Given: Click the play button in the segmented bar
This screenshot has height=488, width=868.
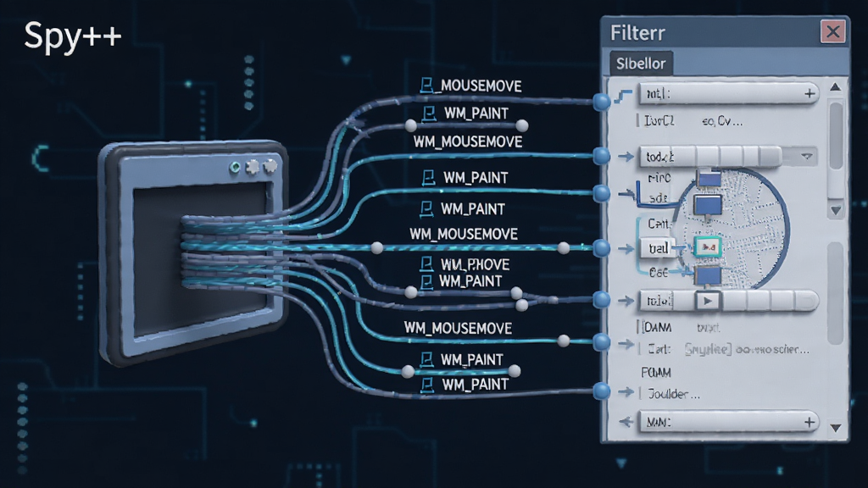Looking at the screenshot, I should [707, 301].
